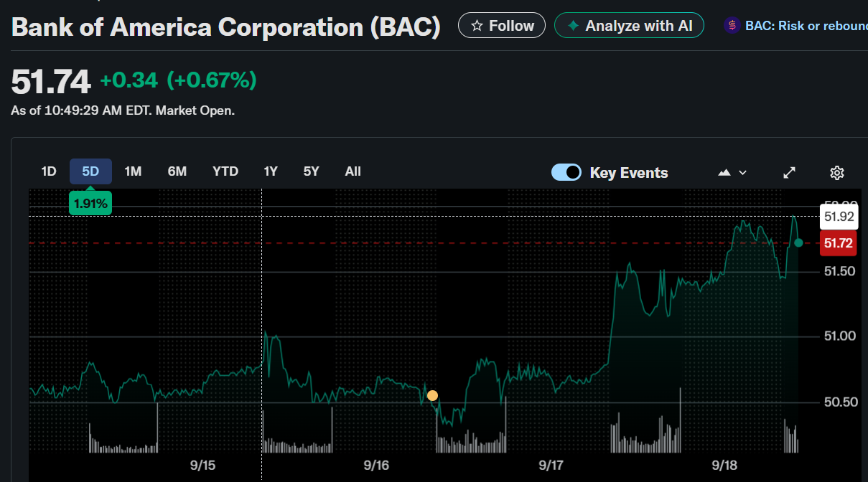This screenshot has height=482, width=868.
Task: Click the 51.00 axis value
Action: point(839,336)
